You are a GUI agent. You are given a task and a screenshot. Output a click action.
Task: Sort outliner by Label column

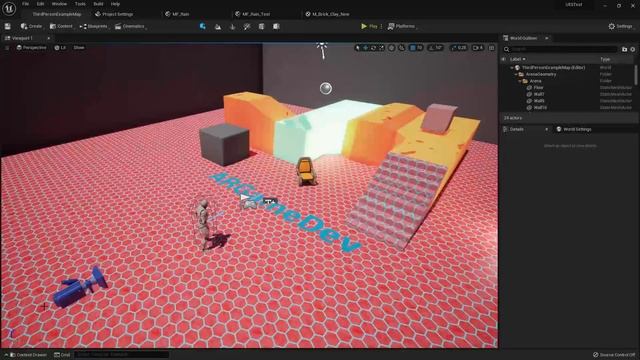point(518,59)
